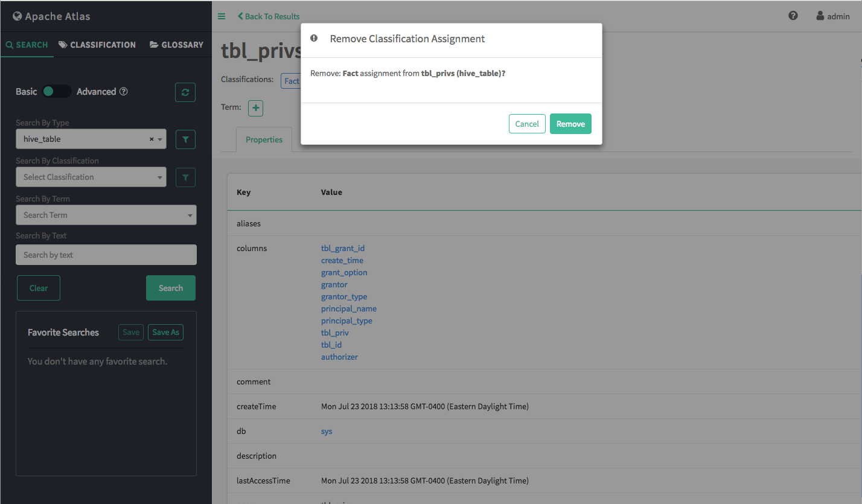This screenshot has width=862, height=504.
Task: Open the type attribute filter icon
Action: (185, 139)
